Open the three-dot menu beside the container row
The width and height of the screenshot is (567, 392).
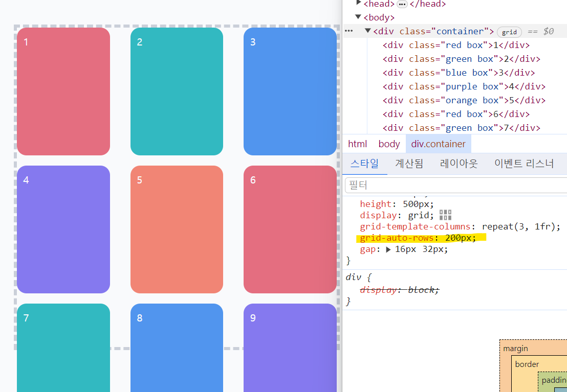tap(348, 31)
